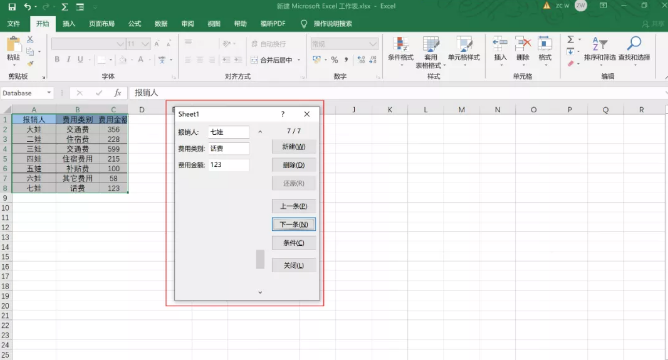
Task: Open Conditional Formatting (条件格式)
Action: click(x=400, y=53)
